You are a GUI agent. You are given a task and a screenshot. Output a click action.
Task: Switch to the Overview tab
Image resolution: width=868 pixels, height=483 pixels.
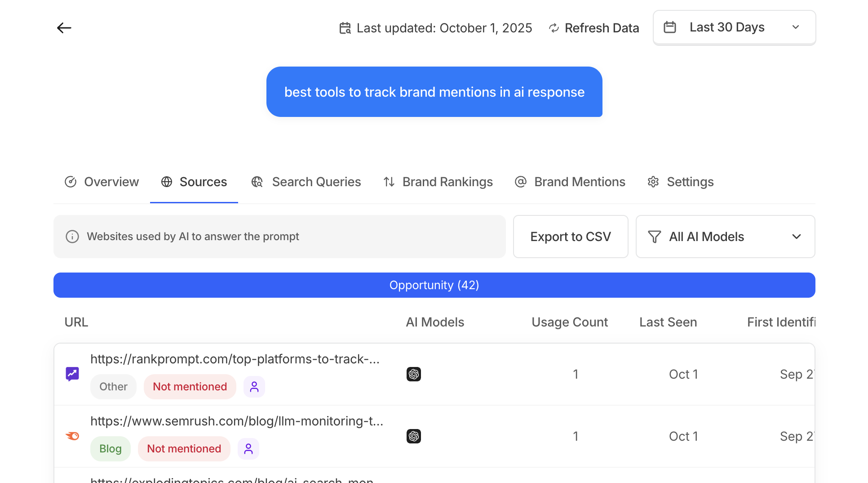[x=102, y=182]
